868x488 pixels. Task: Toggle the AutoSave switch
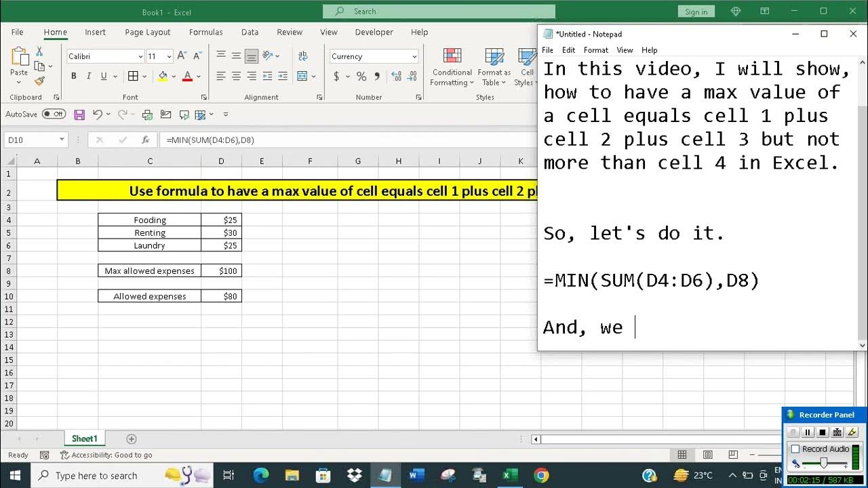(x=54, y=115)
